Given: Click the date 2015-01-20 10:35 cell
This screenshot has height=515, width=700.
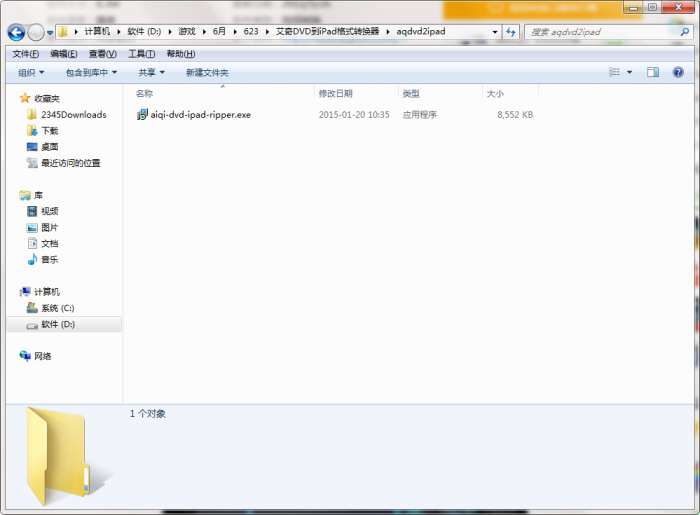Looking at the screenshot, I should 354,115.
